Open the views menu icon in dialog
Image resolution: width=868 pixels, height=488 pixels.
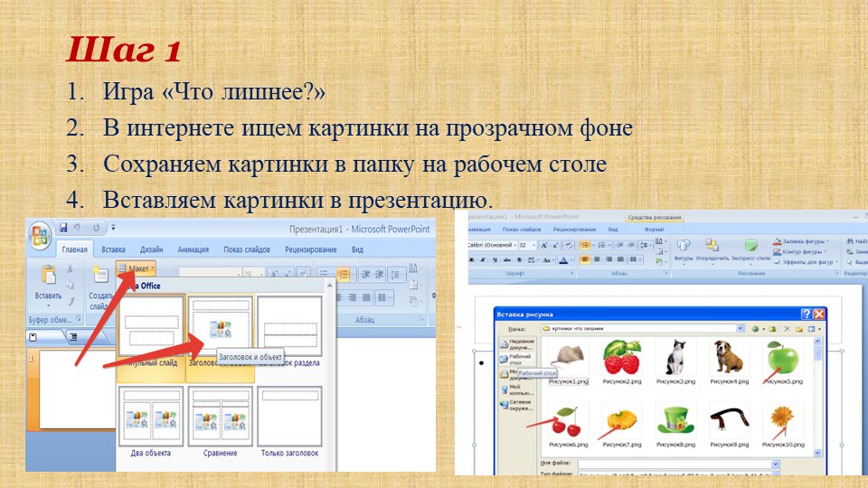click(x=812, y=329)
